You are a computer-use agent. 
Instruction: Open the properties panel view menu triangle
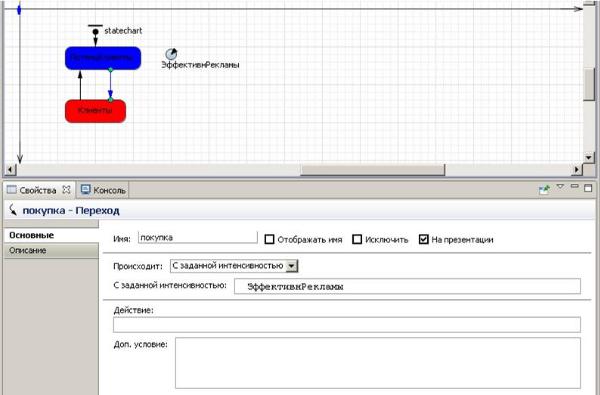[x=560, y=187]
